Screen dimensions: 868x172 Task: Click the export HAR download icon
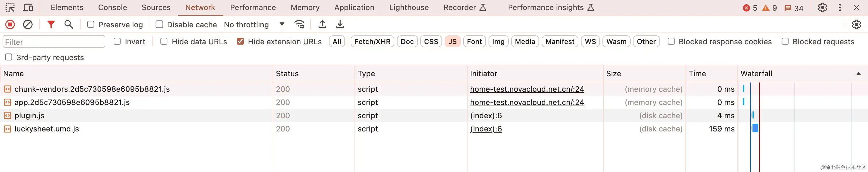pos(340,24)
